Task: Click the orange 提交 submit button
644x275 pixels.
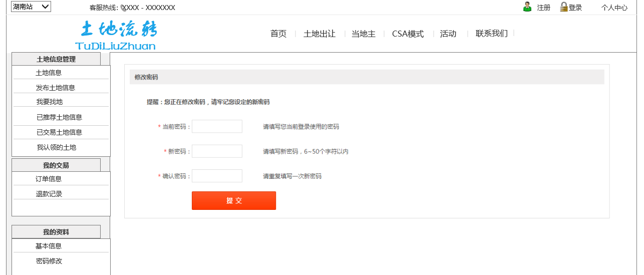Action: [234, 200]
